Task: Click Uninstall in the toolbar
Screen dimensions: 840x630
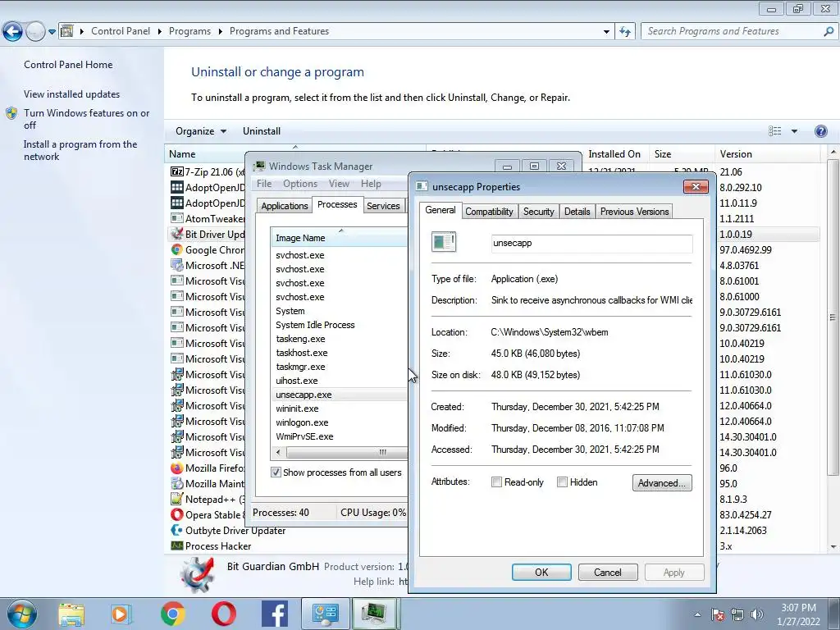Action: [x=262, y=131]
